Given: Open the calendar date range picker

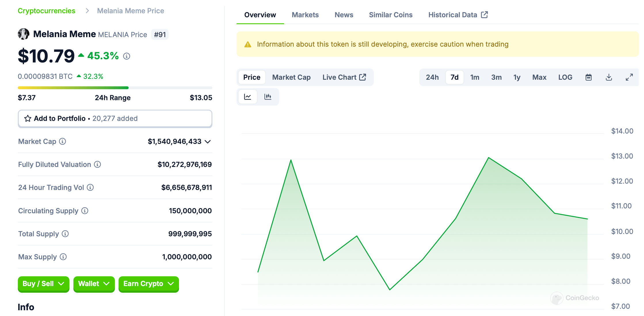Looking at the screenshot, I should tap(588, 77).
